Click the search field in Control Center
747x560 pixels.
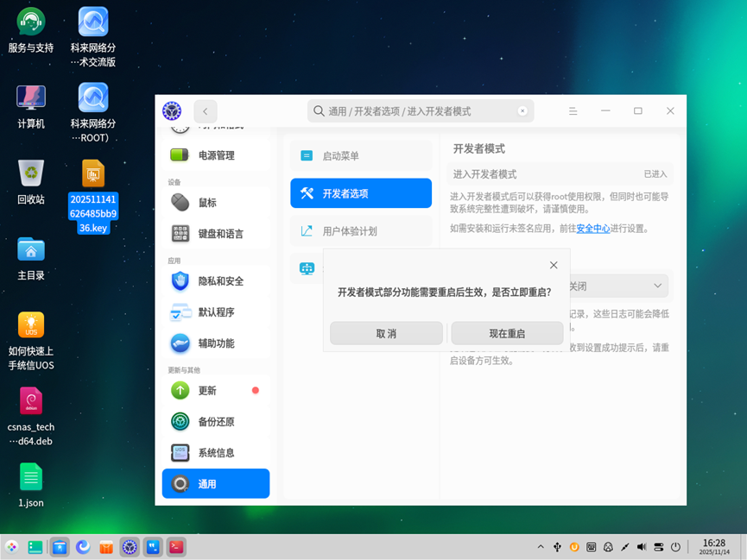click(421, 110)
